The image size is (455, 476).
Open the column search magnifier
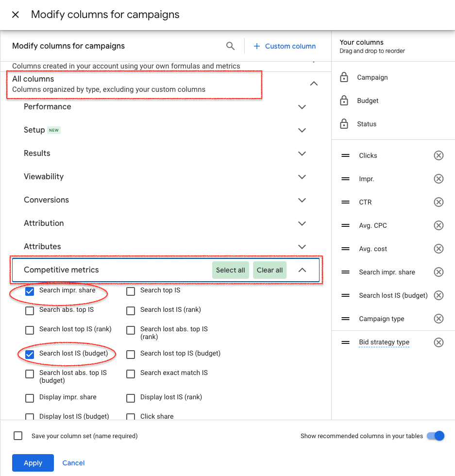(230, 46)
